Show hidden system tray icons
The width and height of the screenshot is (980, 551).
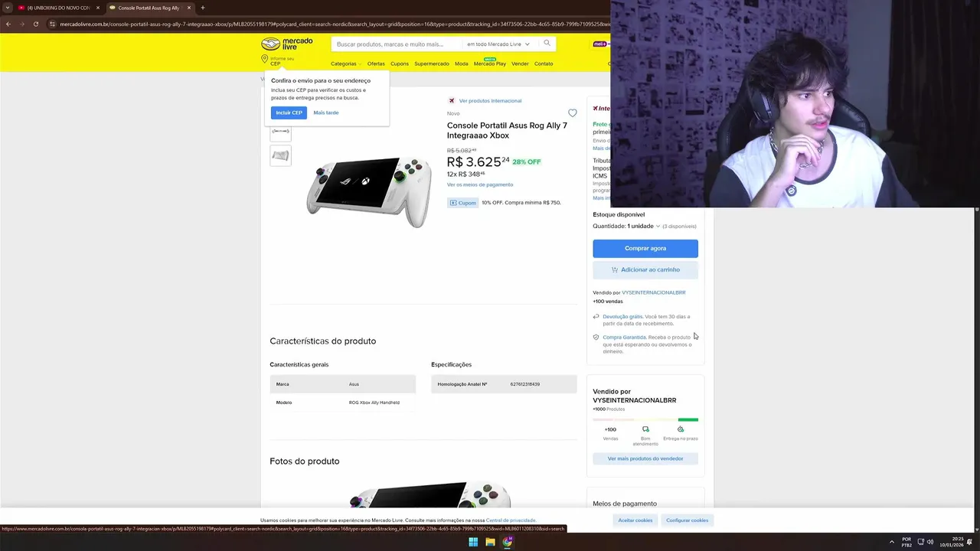(x=891, y=542)
